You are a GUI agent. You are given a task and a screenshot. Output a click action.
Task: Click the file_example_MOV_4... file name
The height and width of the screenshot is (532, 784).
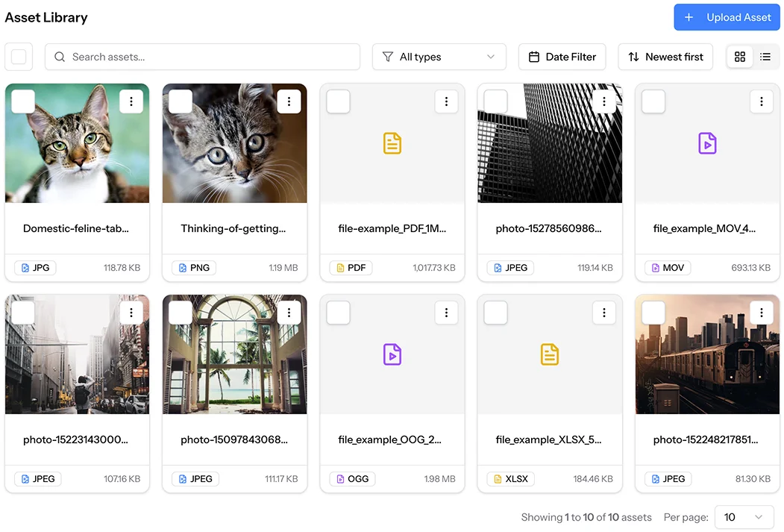pos(704,228)
